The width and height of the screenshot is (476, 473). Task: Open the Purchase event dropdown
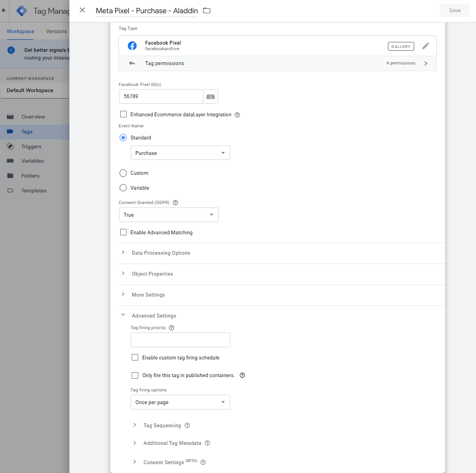pos(180,153)
